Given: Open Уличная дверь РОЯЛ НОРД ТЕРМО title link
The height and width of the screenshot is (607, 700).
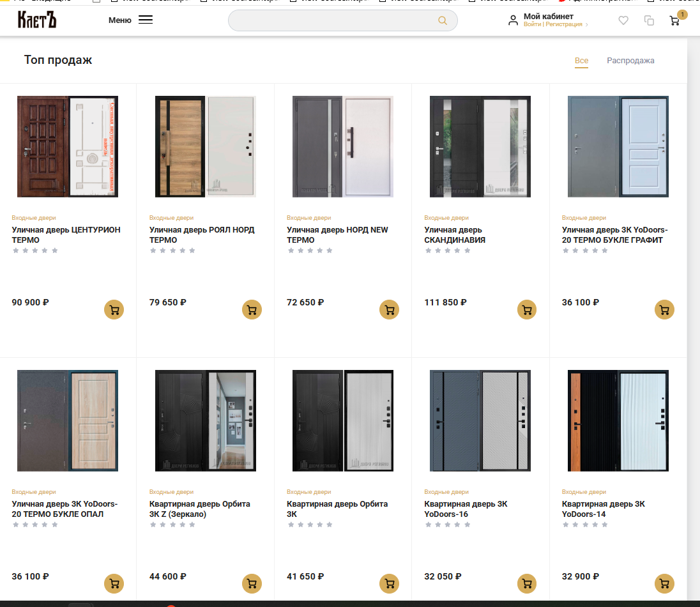Looking at the screenshot, I should point(202,234).
